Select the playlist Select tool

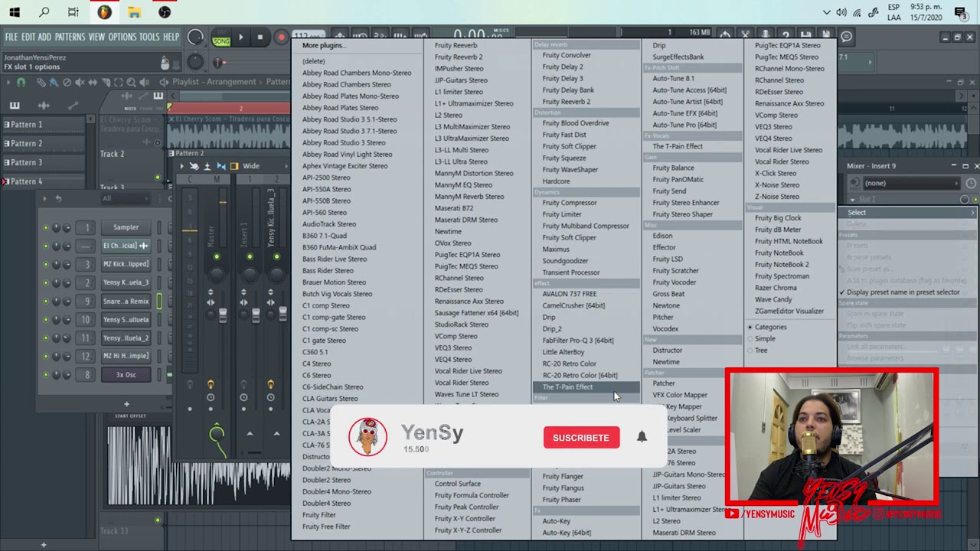point(119,82)
